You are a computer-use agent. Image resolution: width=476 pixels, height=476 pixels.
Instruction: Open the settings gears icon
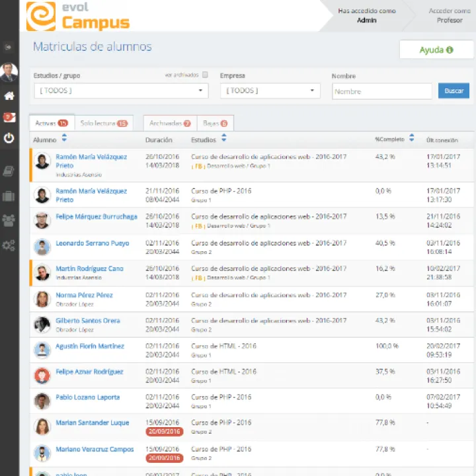tap(9, 245)
